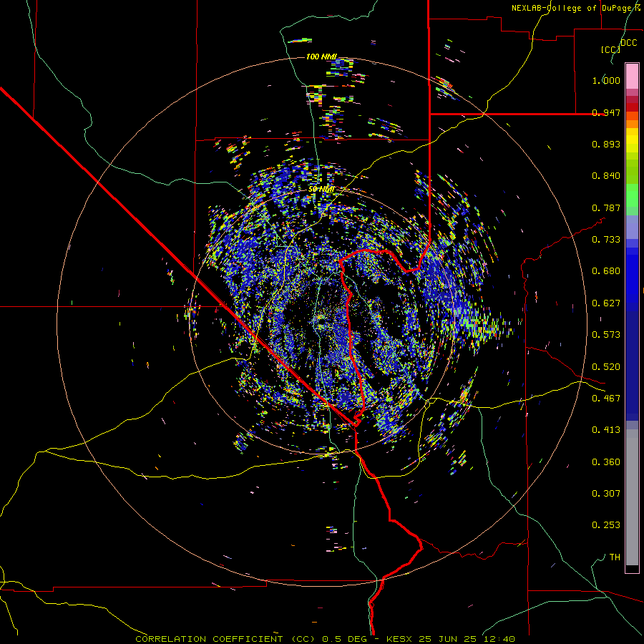Select the 0.947 value on the scale
This screenshot has width=644, height=644.
pyautogui.click(x=606, y=112)
